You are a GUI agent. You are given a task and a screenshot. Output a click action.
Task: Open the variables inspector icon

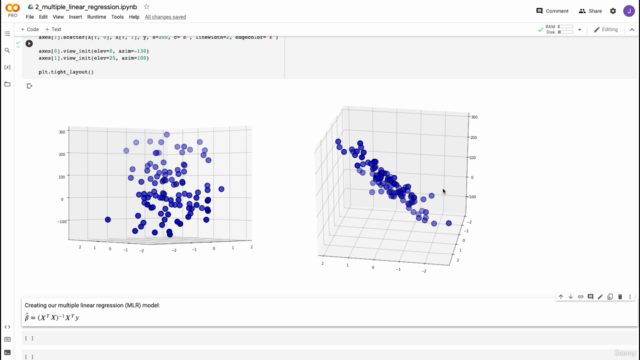click(x=7, y=67)
